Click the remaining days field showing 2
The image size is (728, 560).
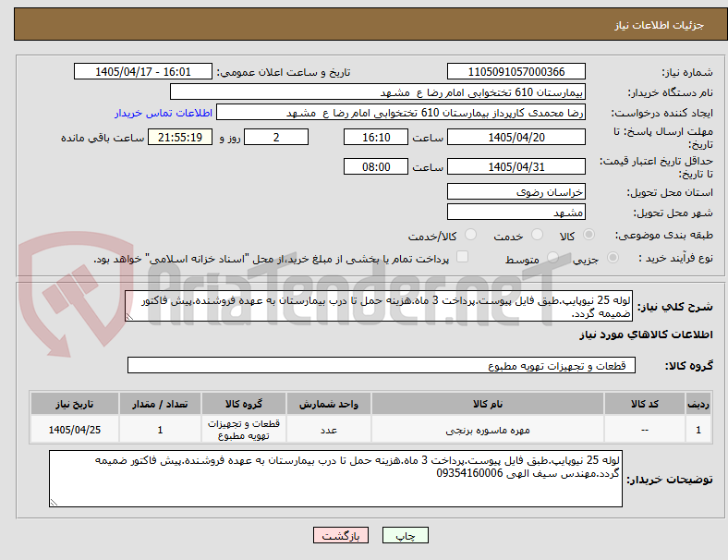coord(276,138)
